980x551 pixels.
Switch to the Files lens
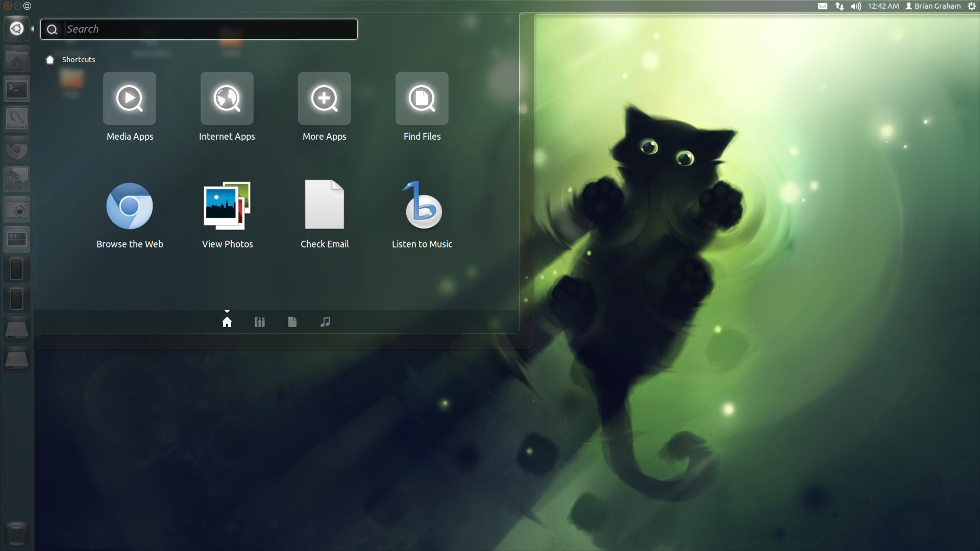[292, 322]
